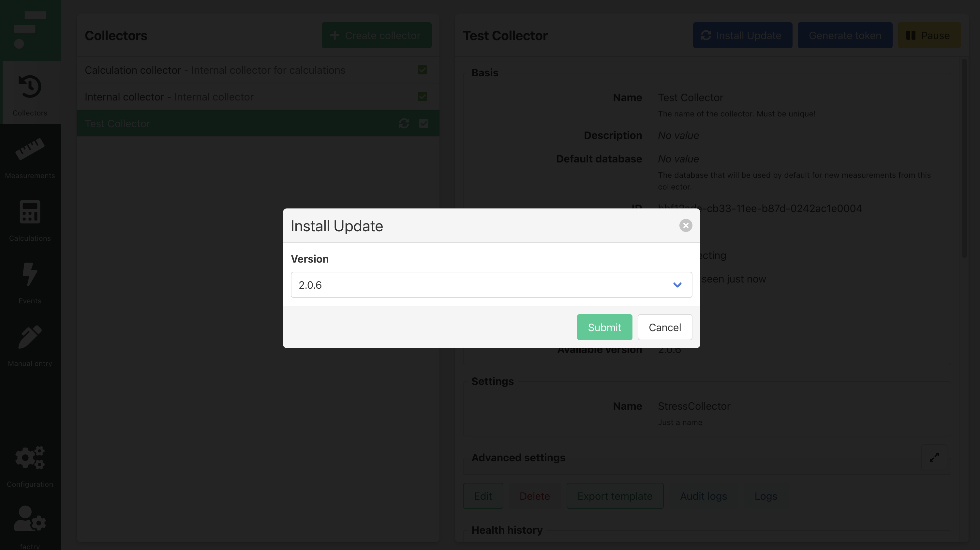Open the Events lightning bolt icon
The width and height of the screenshot is (980, 550).
click(30, 274)
